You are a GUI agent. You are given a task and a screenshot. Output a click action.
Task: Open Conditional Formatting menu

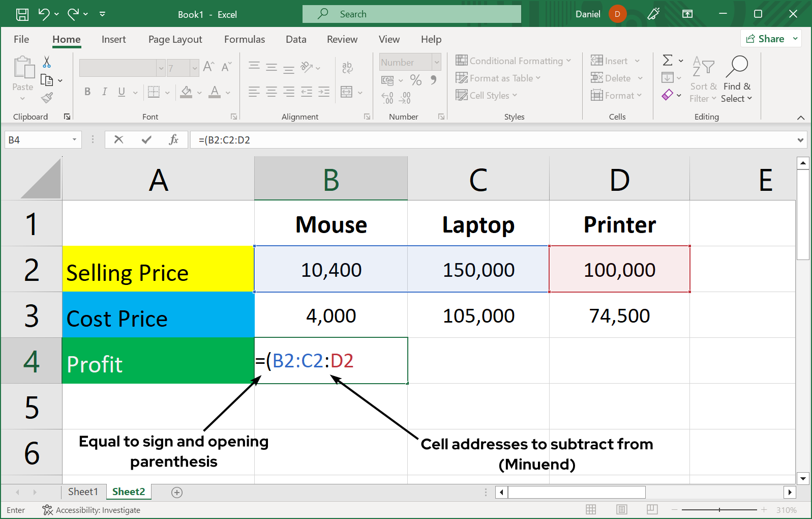[x=514, y=61]
